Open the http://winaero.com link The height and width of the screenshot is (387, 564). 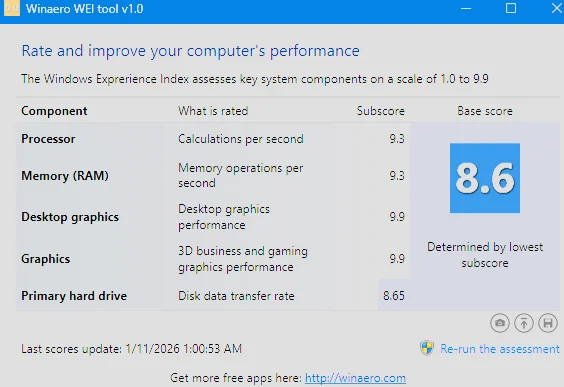pyautogui.click(x=355, y=378)
